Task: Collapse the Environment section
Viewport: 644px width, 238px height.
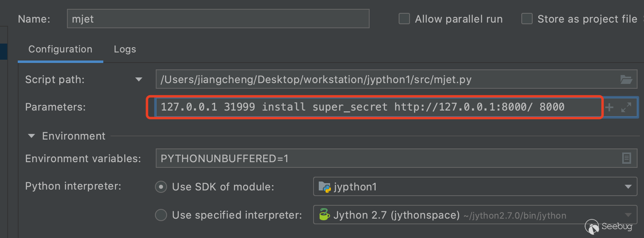Action: click(31, 136)
